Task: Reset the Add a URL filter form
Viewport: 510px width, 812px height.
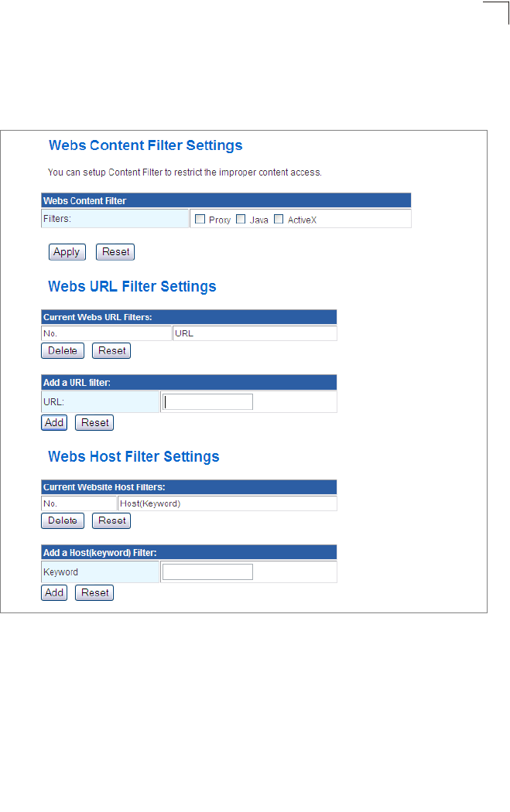Action: (x=94, y=422)
